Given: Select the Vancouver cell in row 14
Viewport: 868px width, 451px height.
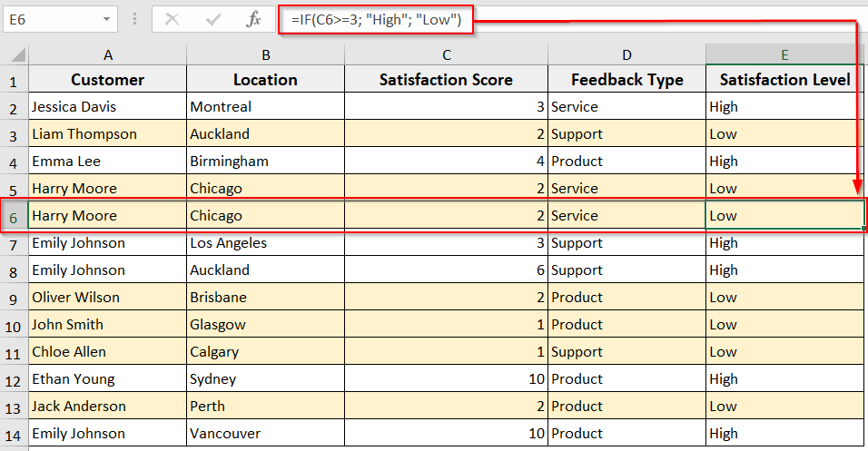Looking at the screenshot, I should click(x=265, y=434).
